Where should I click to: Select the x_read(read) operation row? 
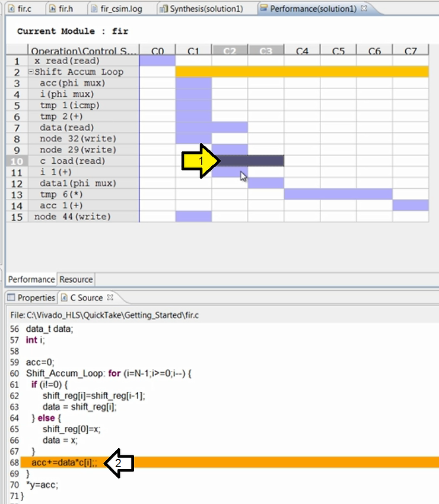[x=84, y=61]
